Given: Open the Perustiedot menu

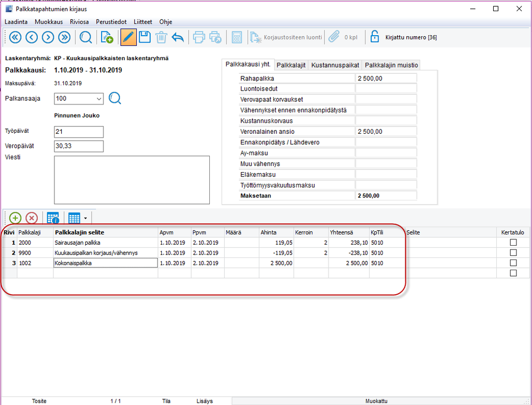Looking at the screenshot, I should click(111, 22).
